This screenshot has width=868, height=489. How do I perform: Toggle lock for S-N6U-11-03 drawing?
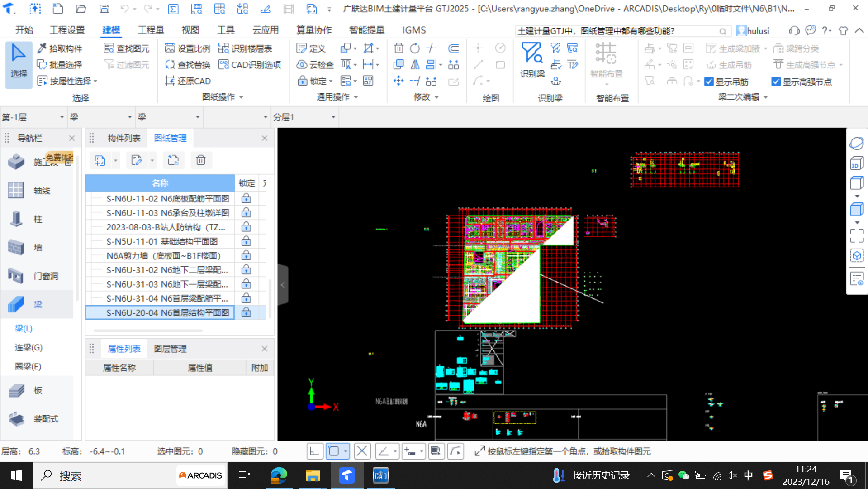(246, 213)
